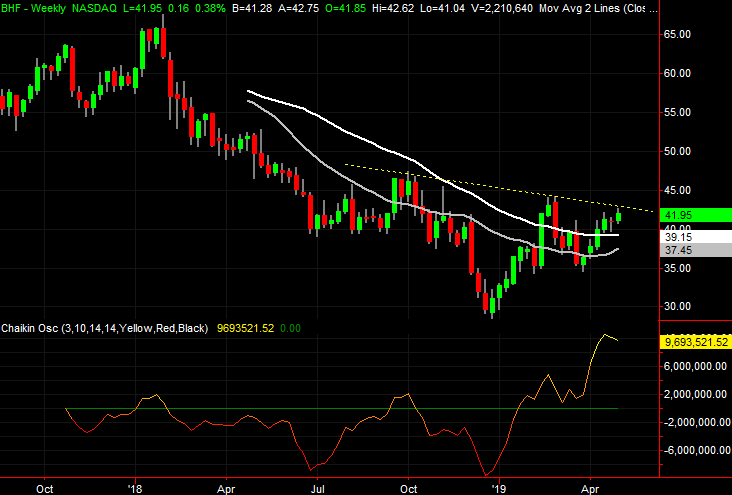Click the BHF - Weekly symbol label
The height and width of the screenshot is (495, 732).
pyautogui.click(x=33, y=8)
